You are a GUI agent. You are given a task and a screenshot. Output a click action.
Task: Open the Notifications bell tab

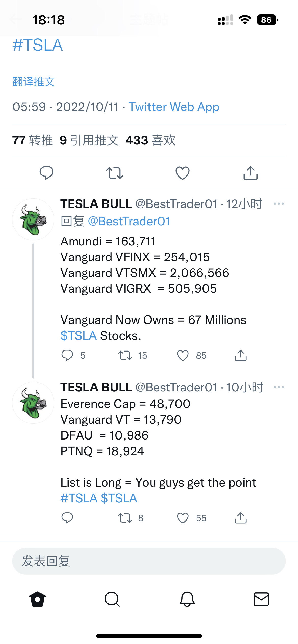(x=187, y=599)
